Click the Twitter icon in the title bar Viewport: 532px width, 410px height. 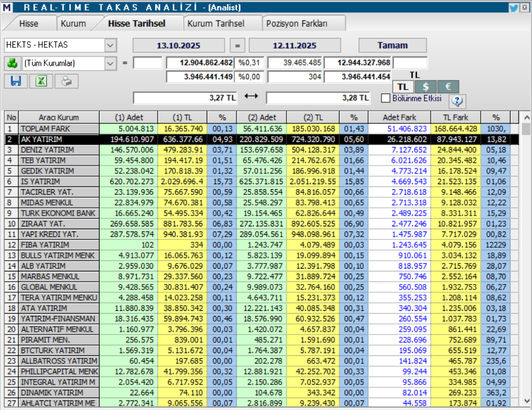coord(513,7)
